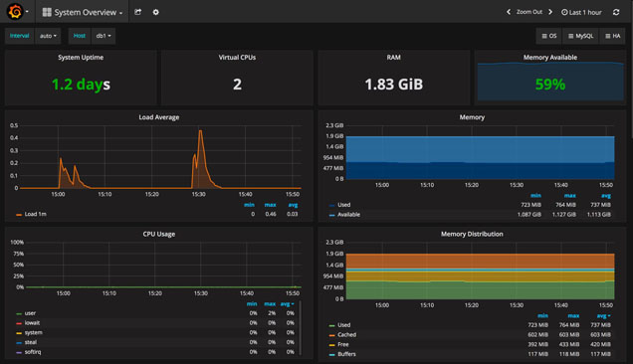Screen dimensions: 633x364
Task: Toggle Used series in Memory Distribution legend
Action: [x=344, y=325]
